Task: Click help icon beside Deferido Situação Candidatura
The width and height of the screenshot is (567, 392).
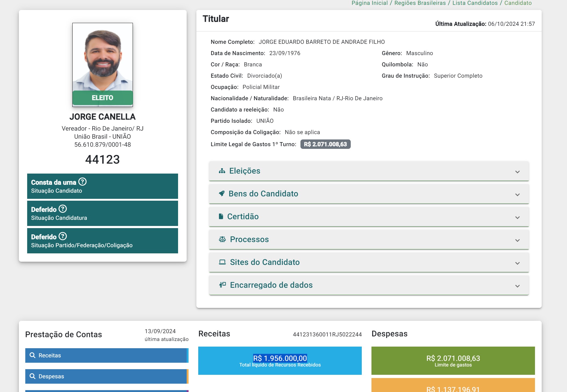Action: coord(63,209)
